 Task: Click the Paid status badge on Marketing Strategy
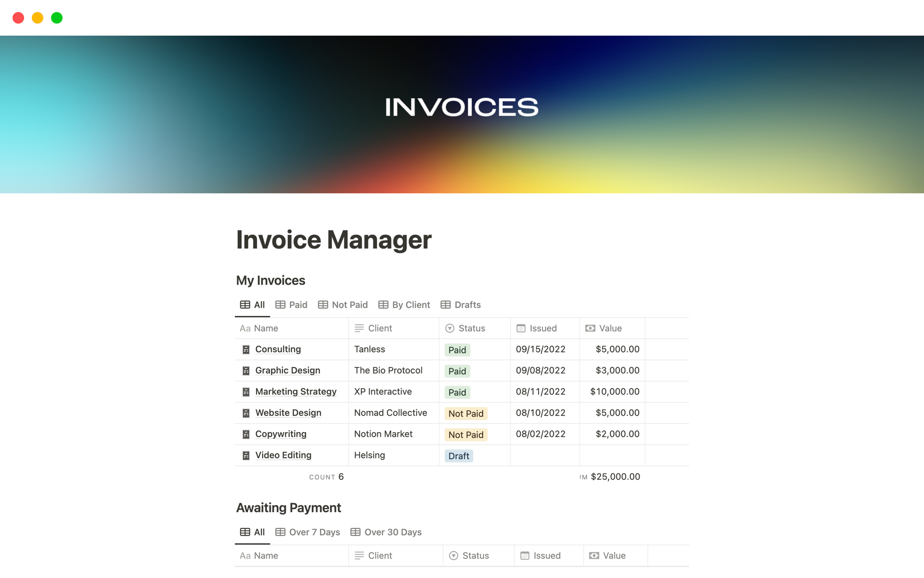click(457, 392)
